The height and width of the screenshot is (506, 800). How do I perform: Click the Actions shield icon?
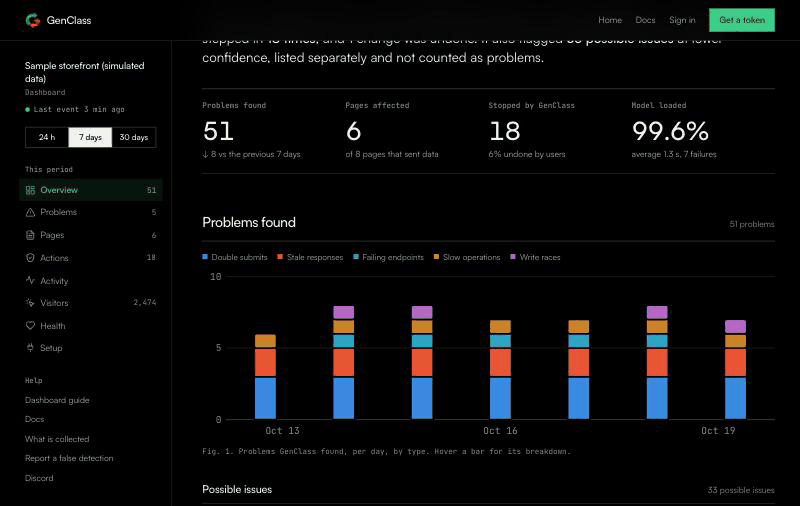click(30, 258)
